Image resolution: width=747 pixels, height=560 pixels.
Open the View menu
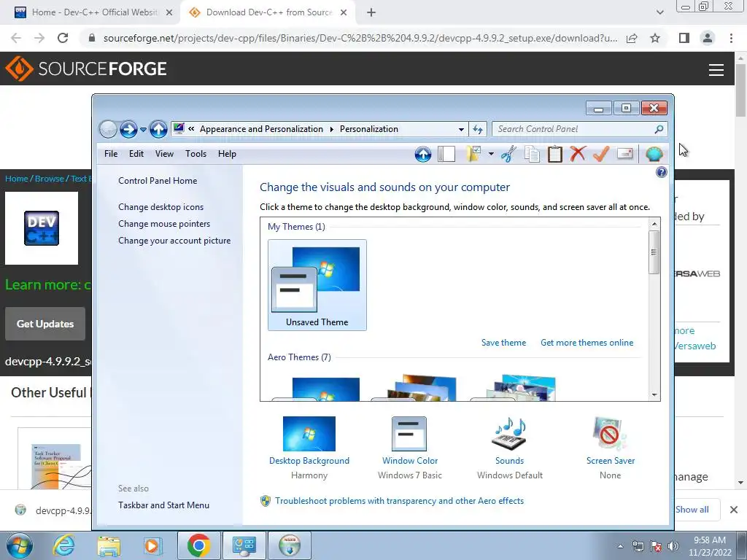click(164, 154)
